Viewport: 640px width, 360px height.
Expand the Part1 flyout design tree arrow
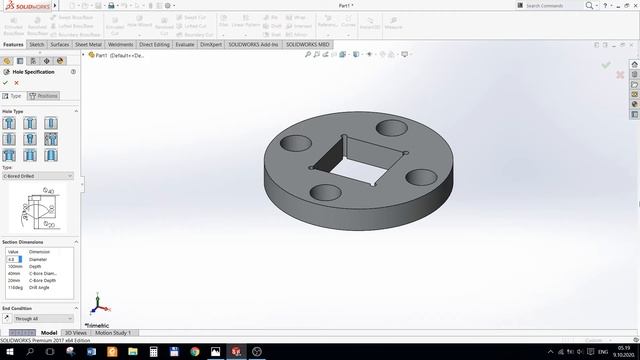83,55
